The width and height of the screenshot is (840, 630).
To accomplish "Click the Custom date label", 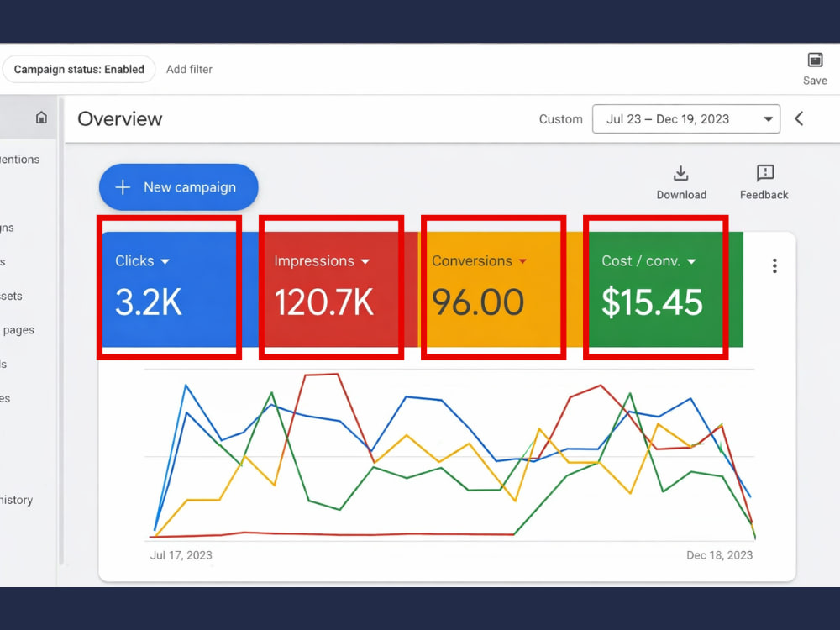I will point(560,119).
